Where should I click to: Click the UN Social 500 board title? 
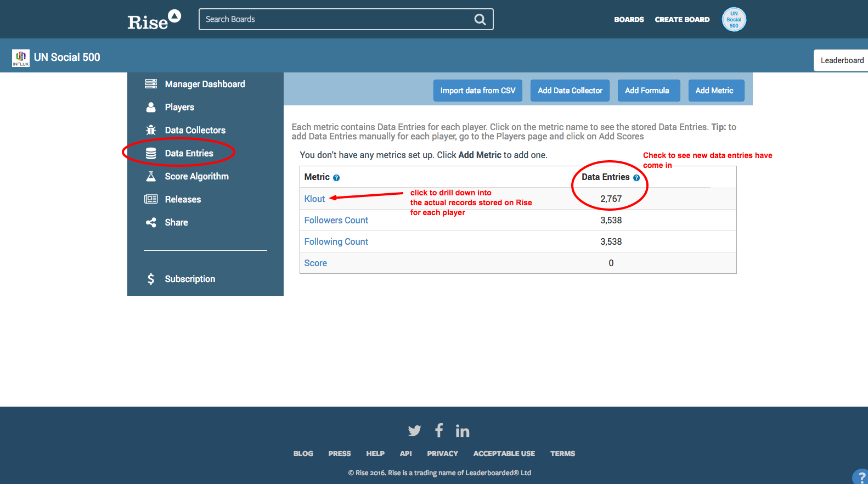tap(67, 57)
